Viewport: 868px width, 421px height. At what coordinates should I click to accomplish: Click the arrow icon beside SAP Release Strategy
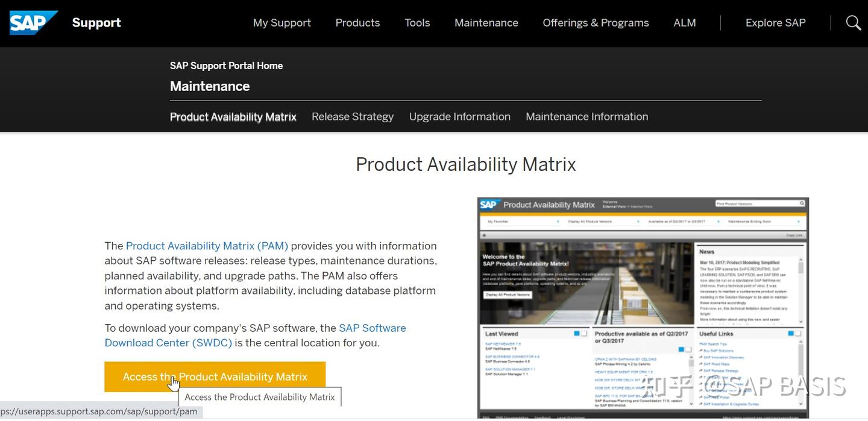pyautogui.click(x=701, y=372)
